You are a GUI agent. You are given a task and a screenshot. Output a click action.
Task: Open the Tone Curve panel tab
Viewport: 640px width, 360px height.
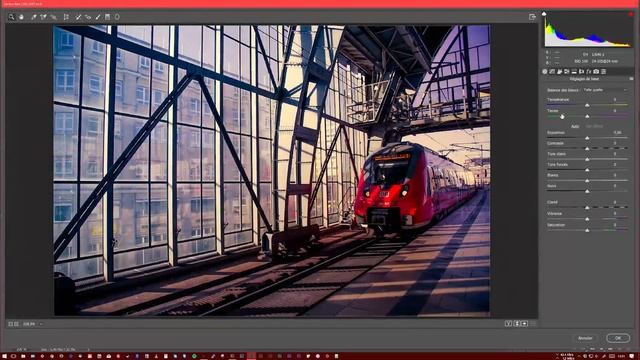pyautogui.click(x=552, y=71)
